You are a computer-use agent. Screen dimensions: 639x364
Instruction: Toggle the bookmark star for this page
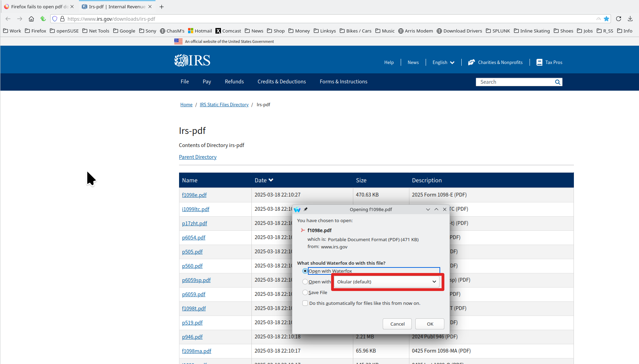(x=606, y=19)
